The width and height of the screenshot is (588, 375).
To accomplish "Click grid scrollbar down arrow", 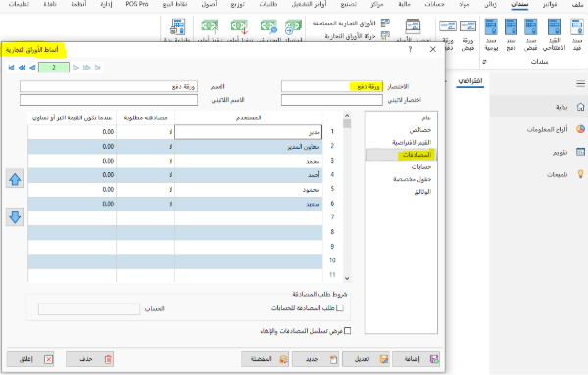I will click(x=347, y=278).
